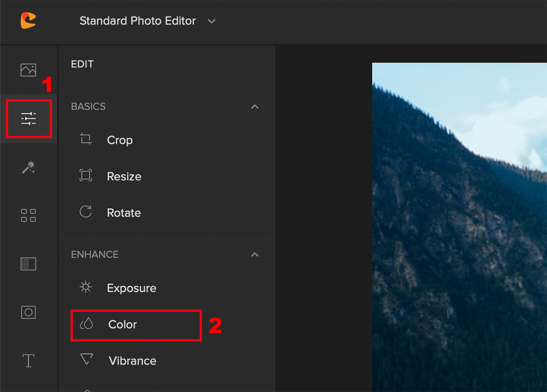Click the Rotate tool icon
The height and width of the screenshot is (392, 547).
pyautogui.click(x=86, y=212)
